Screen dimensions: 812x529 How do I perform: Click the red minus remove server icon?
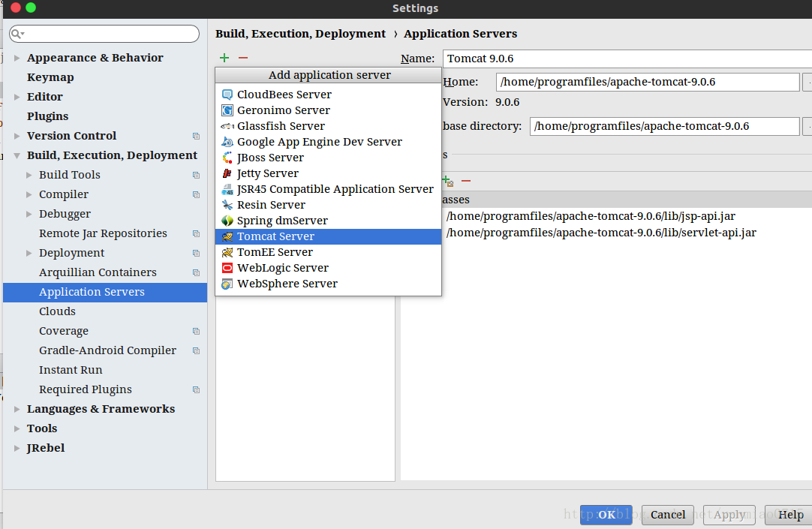point(243,58)
